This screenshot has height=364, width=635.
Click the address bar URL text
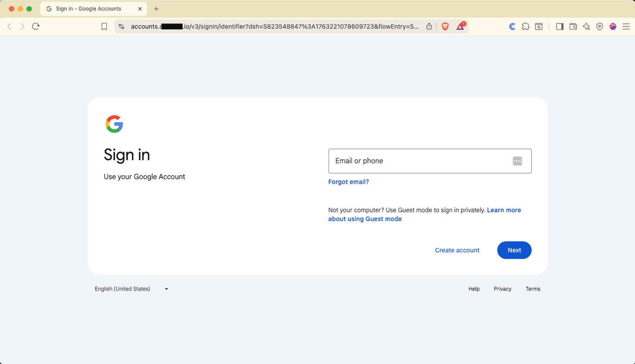[275, 27]
